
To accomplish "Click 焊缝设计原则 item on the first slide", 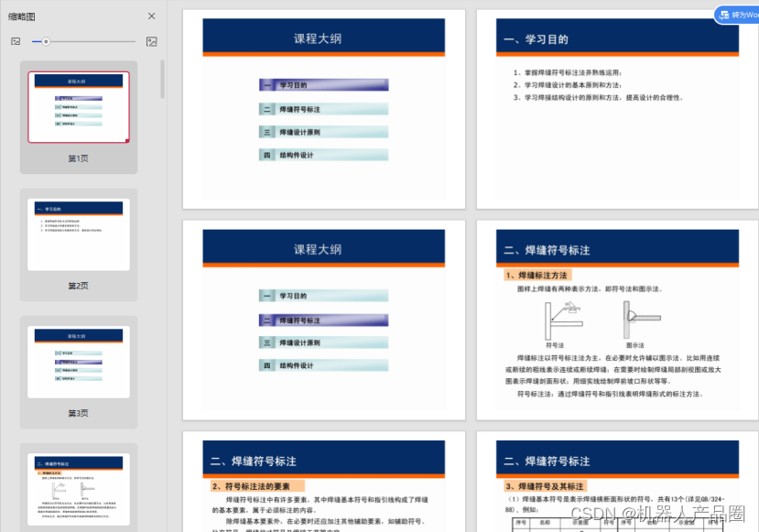I will point(323,132).
